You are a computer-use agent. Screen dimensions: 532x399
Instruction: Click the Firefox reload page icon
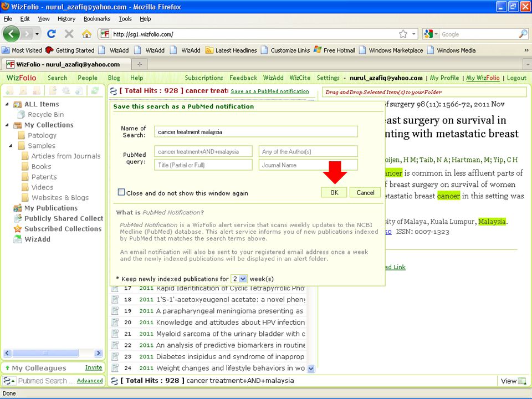tap(51, 34)
